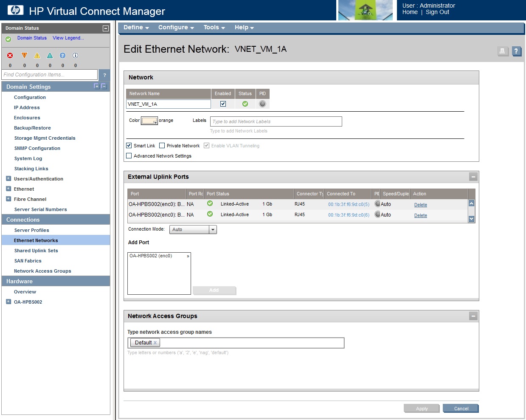Open Server Profiles in Connections
526x420 pixels.
32,230
